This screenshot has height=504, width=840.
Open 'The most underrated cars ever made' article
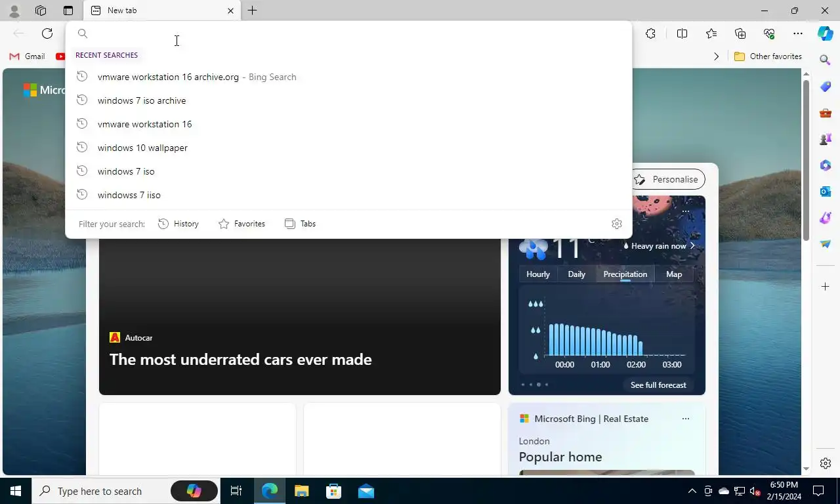click(240, 360)
